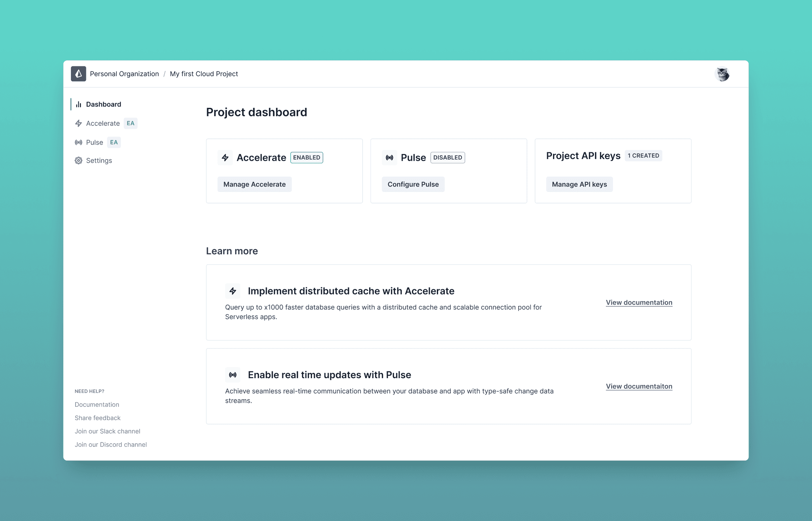
Task: Click the Prisma logo icon in header
Action: tap(79, 74)
